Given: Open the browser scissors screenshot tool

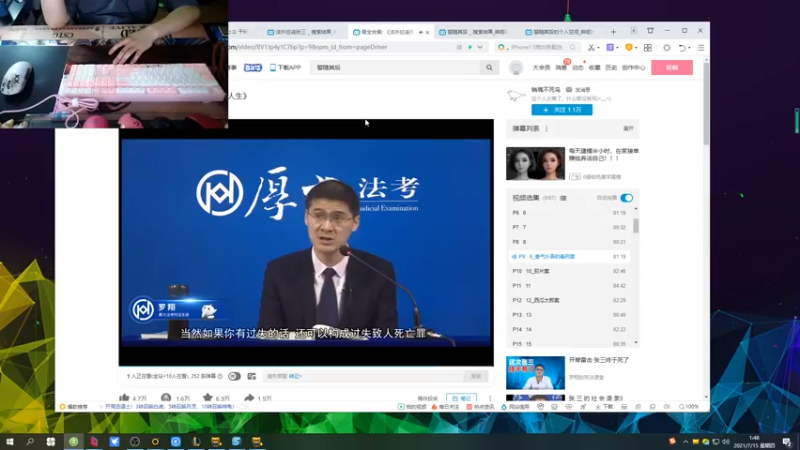Looking at the screenshot, I should point(591,47).
